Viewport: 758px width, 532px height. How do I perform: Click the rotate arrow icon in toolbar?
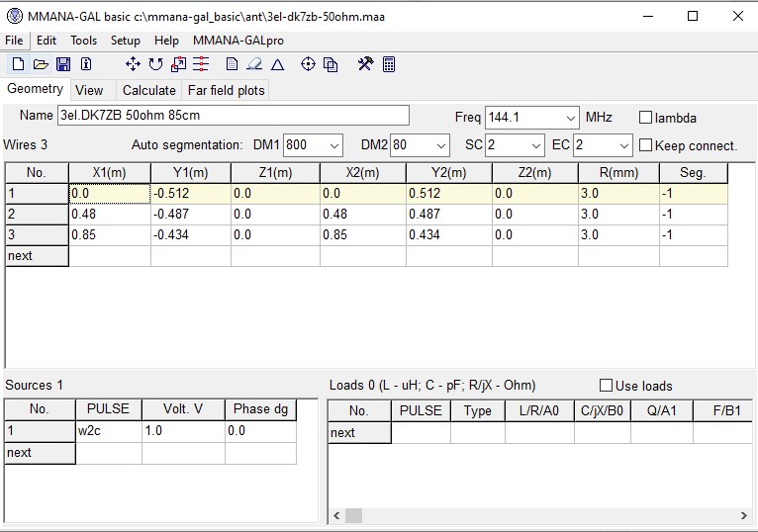pyautogui.click(x=155, y=64)
